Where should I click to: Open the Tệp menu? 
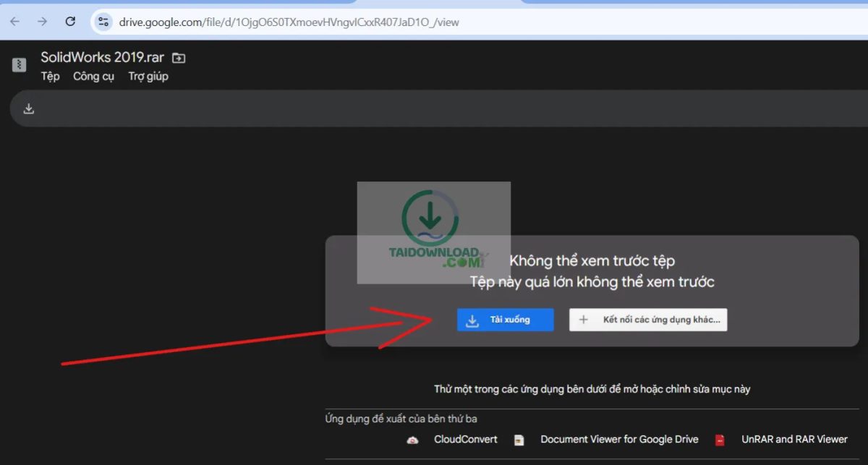50,77
